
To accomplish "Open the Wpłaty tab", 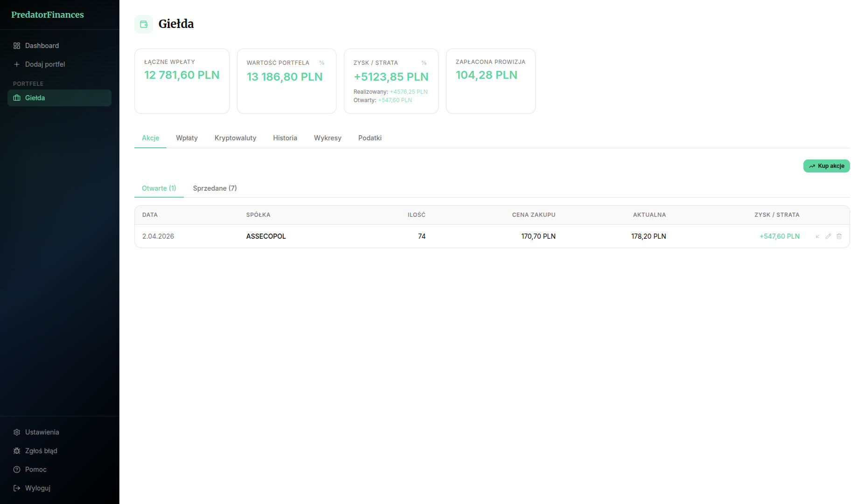I will (x=187, y=138).
